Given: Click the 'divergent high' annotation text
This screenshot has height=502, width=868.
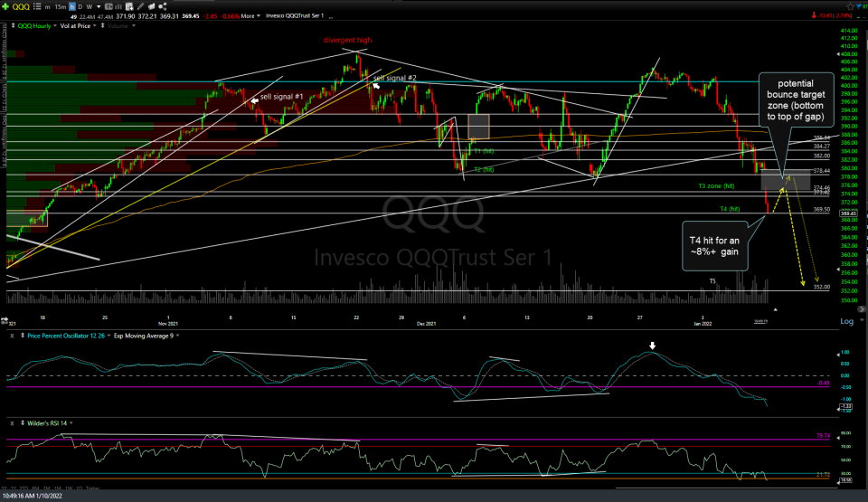Looking at the screenshot, I should tap(347, 40).
